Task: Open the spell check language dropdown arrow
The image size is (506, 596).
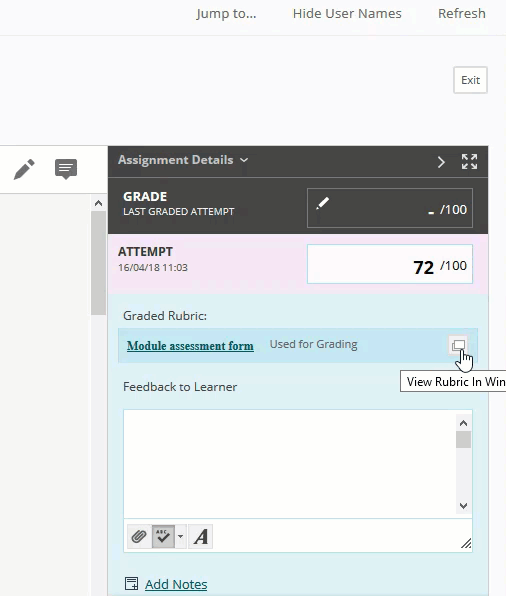Action: tap(181, 536)
